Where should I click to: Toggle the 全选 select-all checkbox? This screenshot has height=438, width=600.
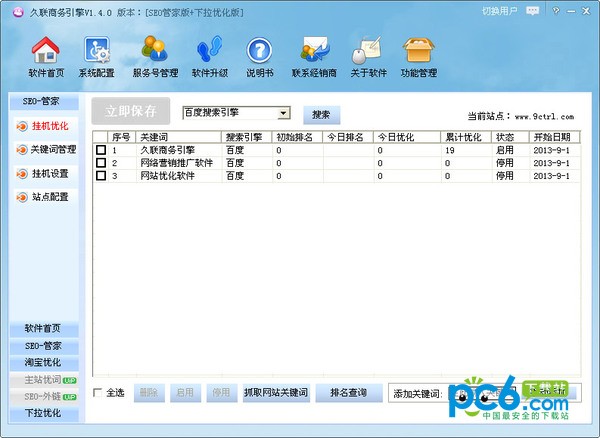(x=98, y=392)
